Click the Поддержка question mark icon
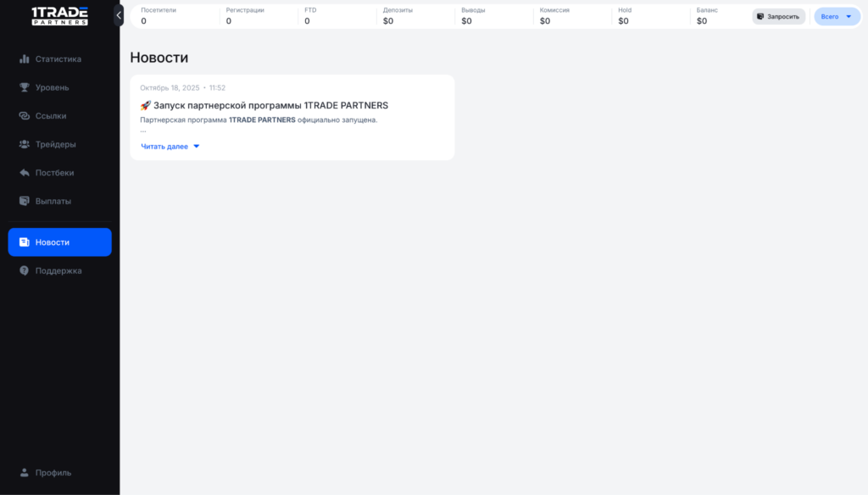 click(x=25, y=270)
